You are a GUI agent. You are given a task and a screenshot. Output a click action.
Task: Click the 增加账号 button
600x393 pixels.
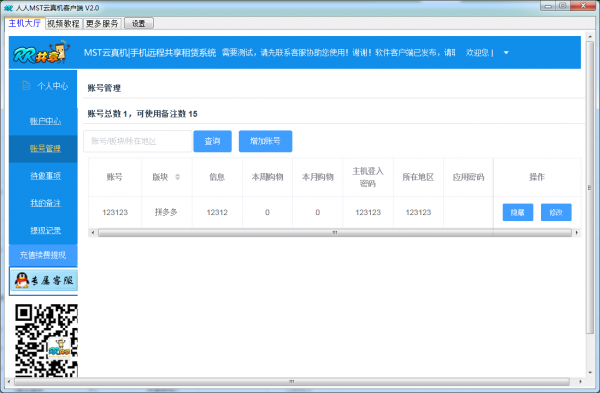[x=265, y=141]
